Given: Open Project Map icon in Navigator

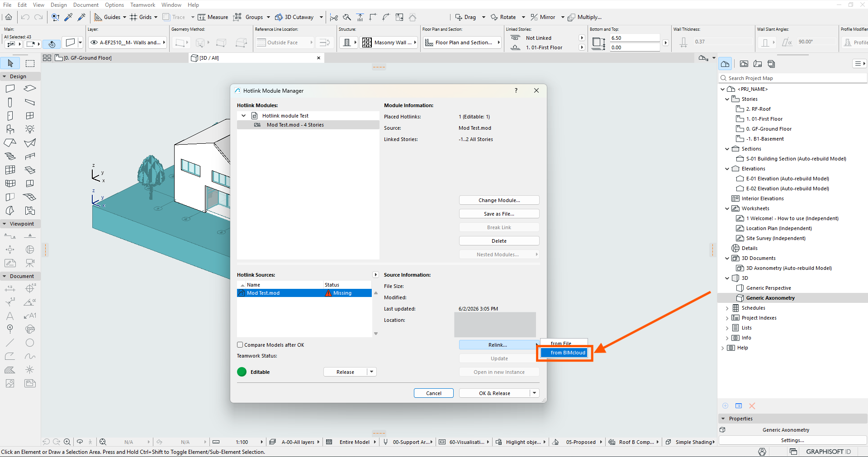Looking at the screenshot, I should 725,64.
